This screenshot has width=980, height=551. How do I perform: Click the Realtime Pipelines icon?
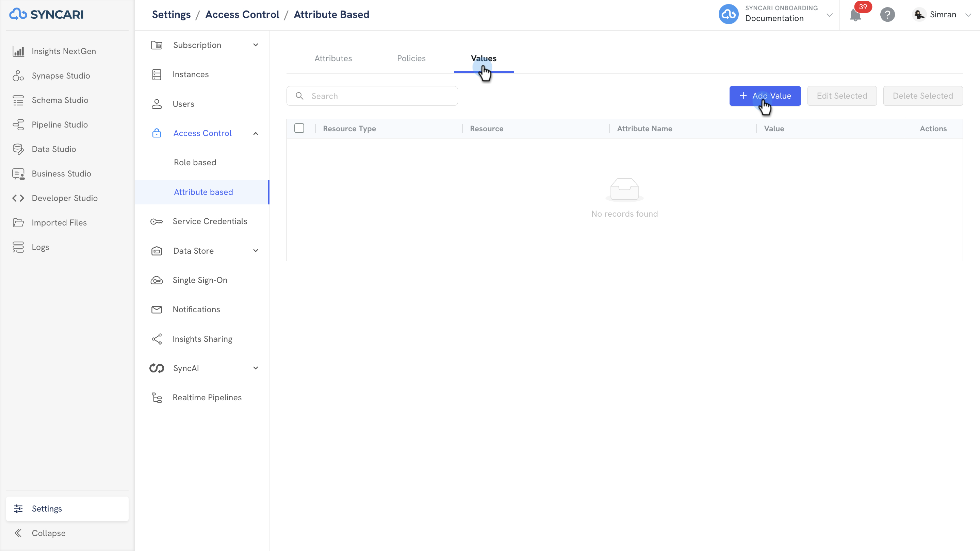click(x=157, y=398)
